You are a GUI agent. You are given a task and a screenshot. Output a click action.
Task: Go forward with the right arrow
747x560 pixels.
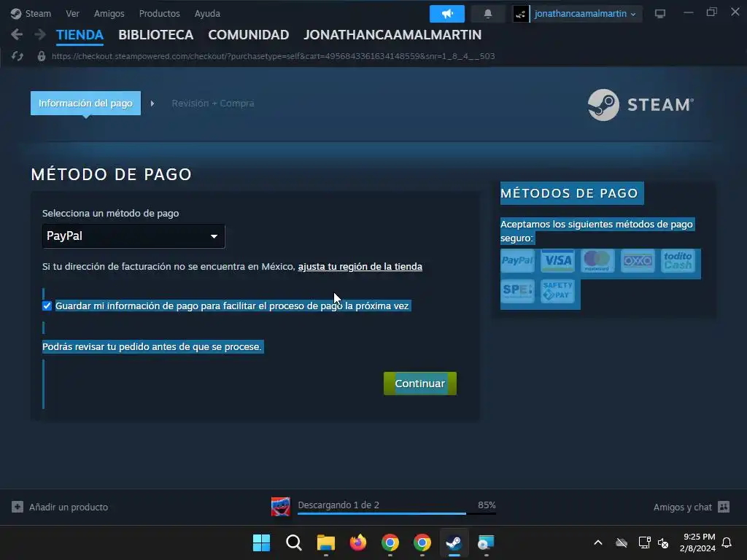tap(40, 34)
